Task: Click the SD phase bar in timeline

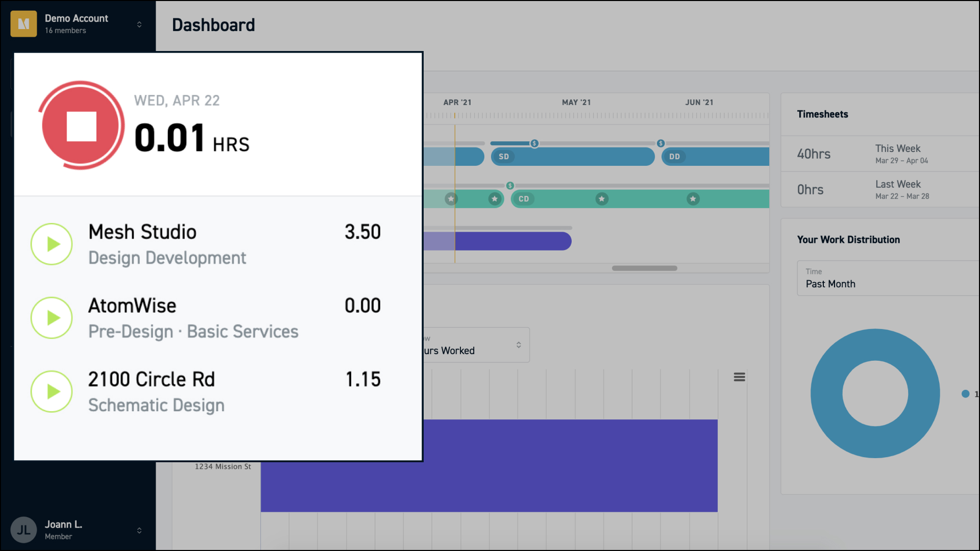Action: click(573, 157)
